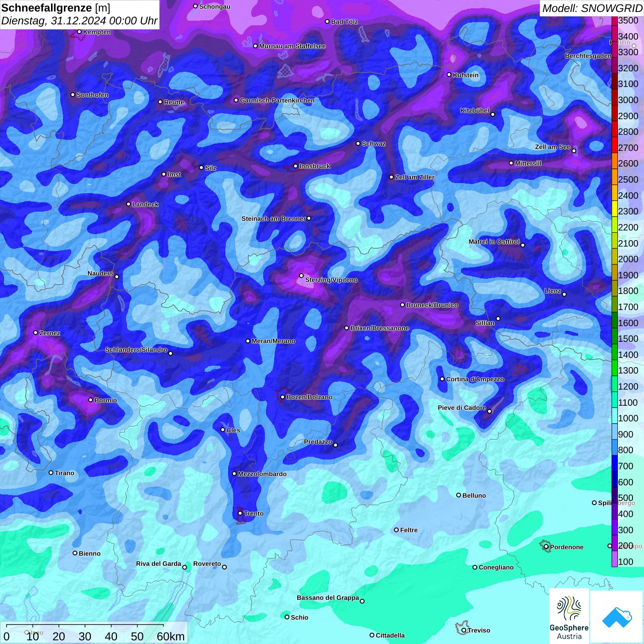Click the Schneefallgrenze [m] title
This screenshot has width=644, height=644.
(56, 8)
